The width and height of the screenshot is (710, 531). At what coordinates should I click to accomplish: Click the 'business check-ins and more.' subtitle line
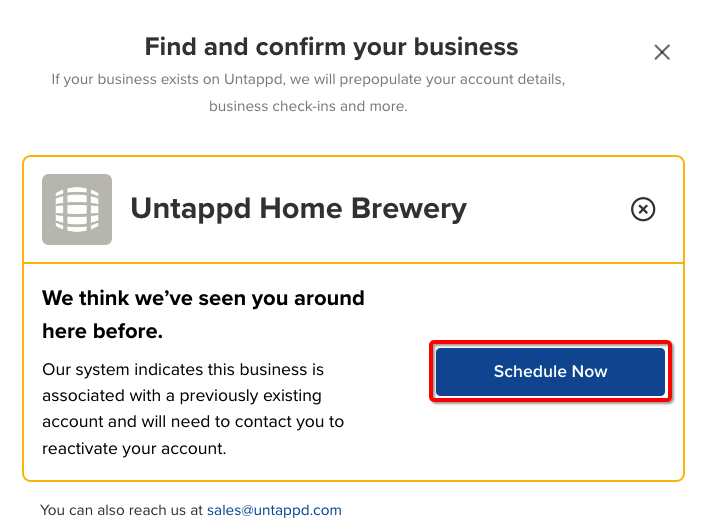(308, 106)
